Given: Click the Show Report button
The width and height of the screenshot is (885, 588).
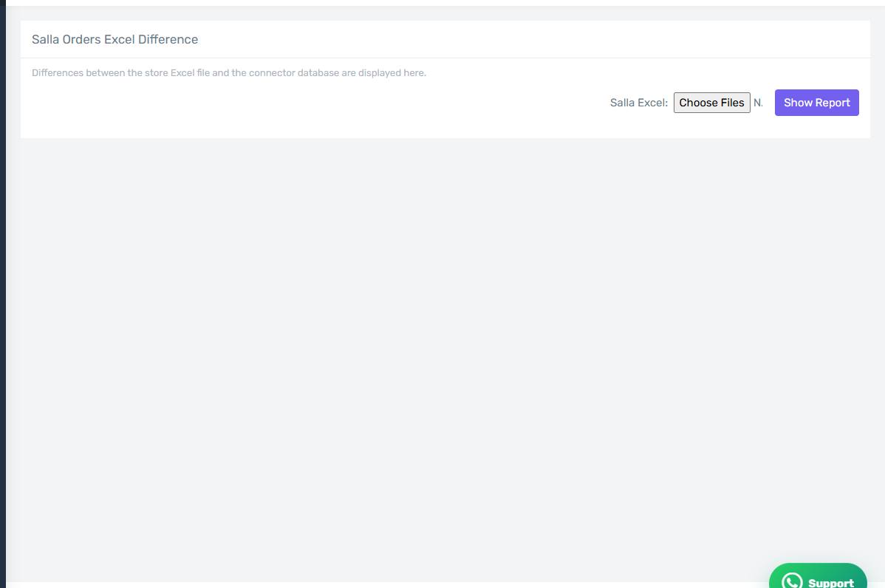Looking at the screenshot, I should [816, 103].
